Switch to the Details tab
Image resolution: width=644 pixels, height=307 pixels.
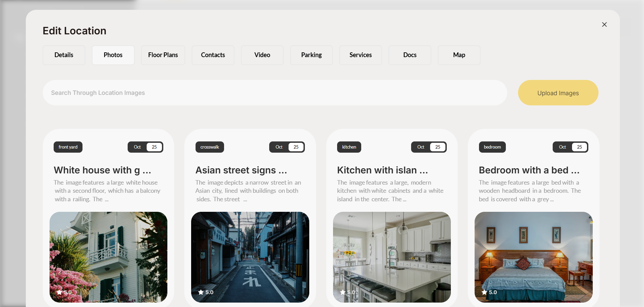pyautogui.click(x=64, y=55)
